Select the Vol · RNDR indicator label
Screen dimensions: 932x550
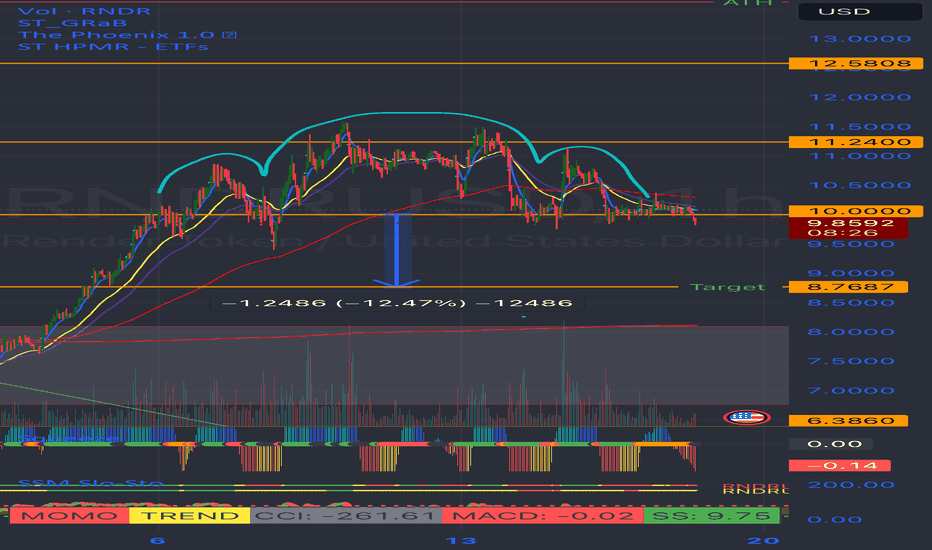tap(84, 11)
